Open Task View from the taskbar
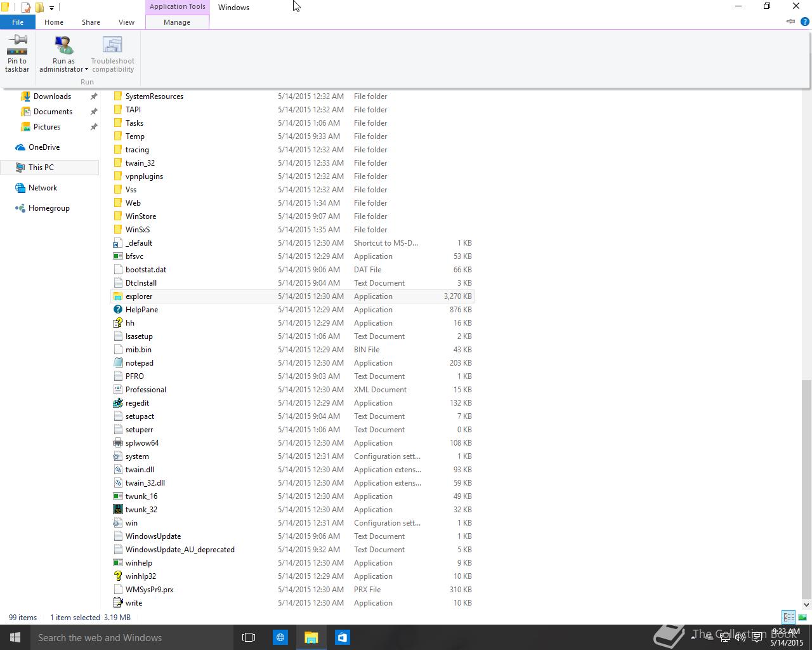The height and width of the screenshot is (650, 812). tap(249, 637)
